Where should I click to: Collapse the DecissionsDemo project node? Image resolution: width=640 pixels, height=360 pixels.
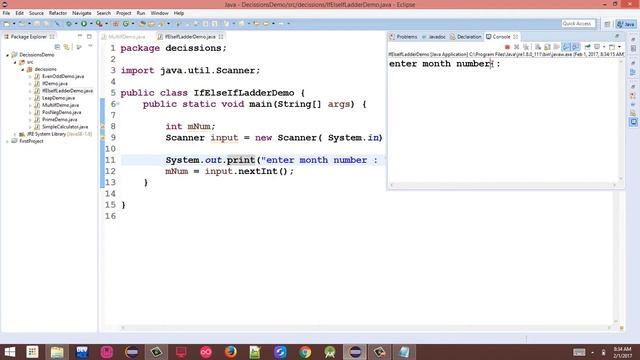point(7,55)
